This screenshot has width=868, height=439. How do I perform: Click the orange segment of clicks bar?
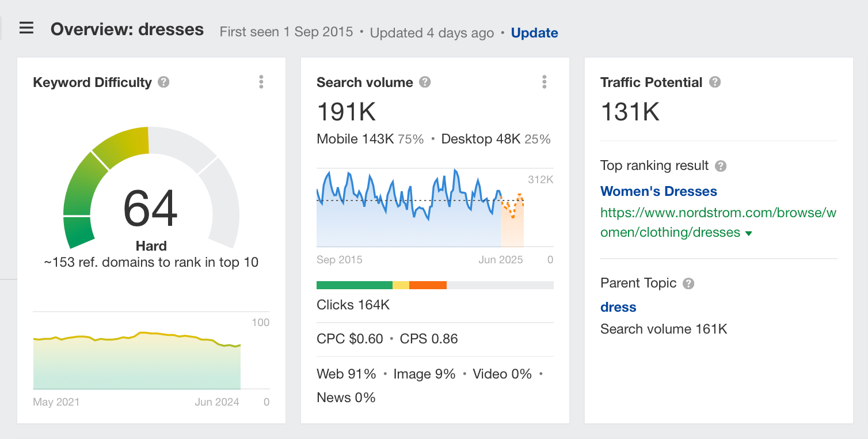[x=428, y=285]
